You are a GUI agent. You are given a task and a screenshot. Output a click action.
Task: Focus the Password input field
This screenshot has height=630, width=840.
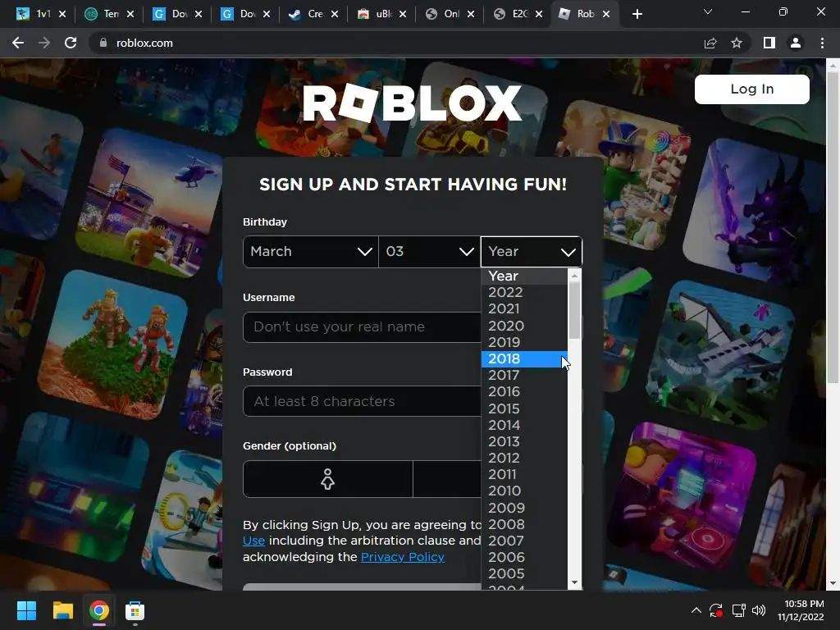tap(362, 401)
